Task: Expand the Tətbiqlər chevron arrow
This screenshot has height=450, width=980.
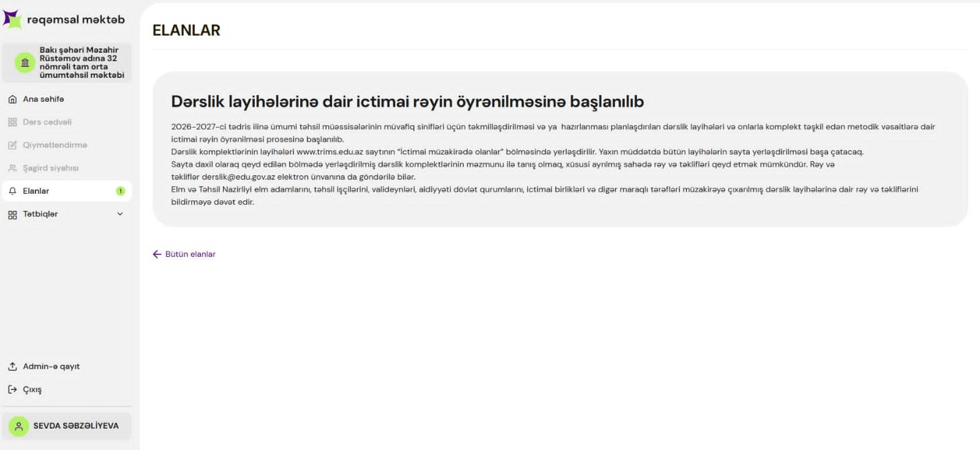Action: pos(120,214)
